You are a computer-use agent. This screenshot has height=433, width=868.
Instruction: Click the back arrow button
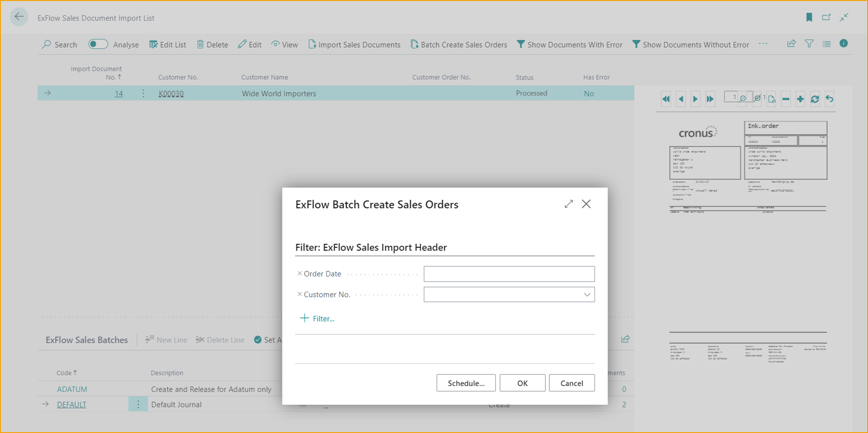point(19,17)
